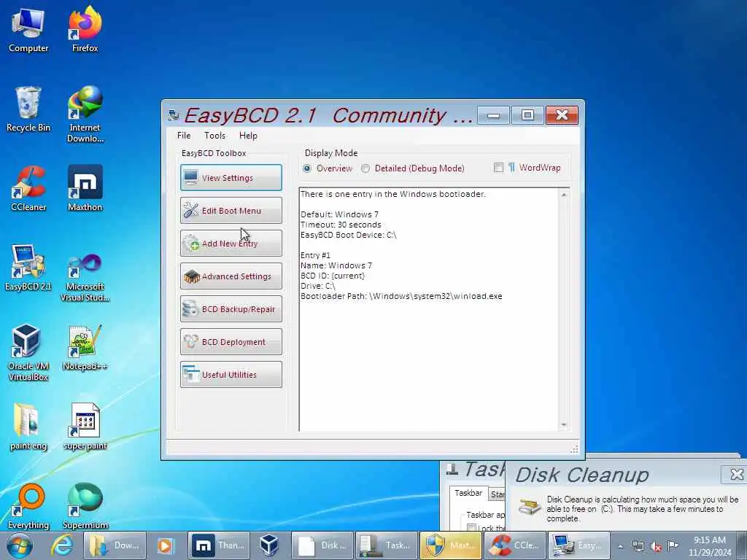The image size is (747, 560).
Task: Click the Edit Boot Menu button
Action: [231, 211]
